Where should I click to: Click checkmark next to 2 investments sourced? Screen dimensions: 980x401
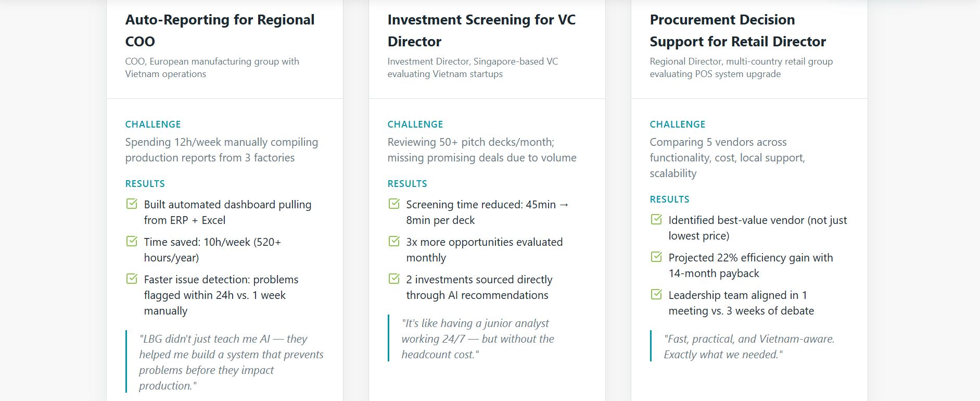(394, 279)
